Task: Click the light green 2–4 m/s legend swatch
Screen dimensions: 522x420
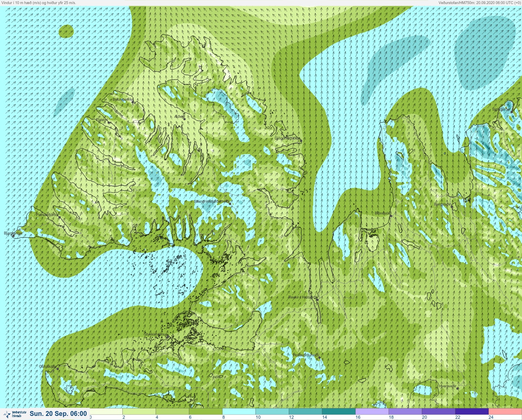Action: [x=139, y=411]
